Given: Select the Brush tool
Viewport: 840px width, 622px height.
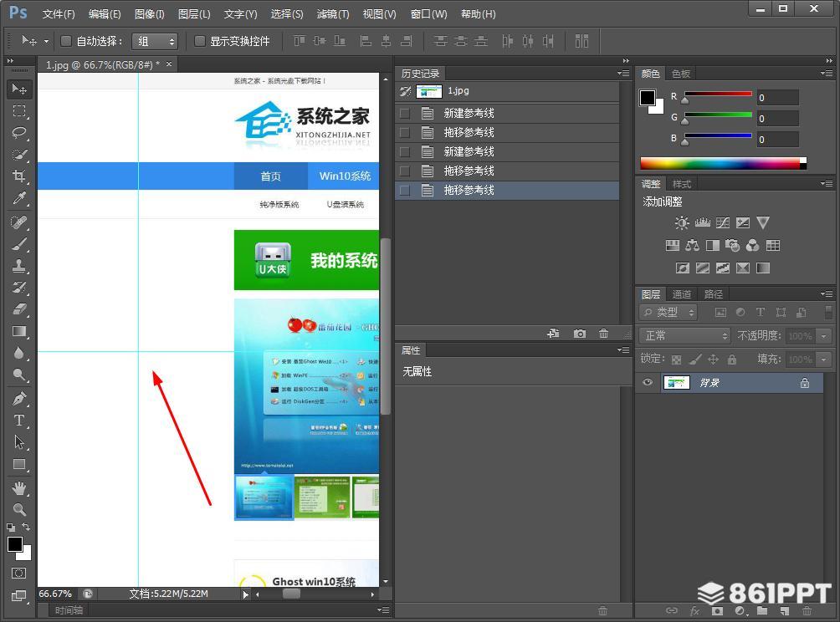Looking at the screenshot, I should tap(19, 243).
